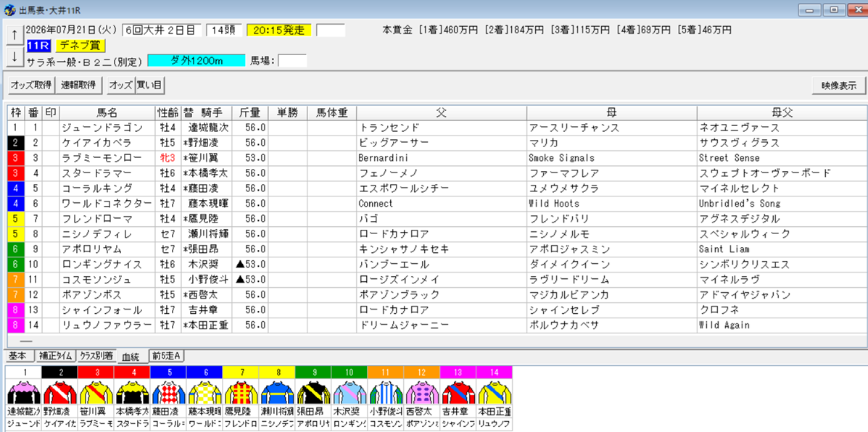The image size is (868, 432).
Task: Click silk icon above 瀬川将輝
Action: point(276,391)
